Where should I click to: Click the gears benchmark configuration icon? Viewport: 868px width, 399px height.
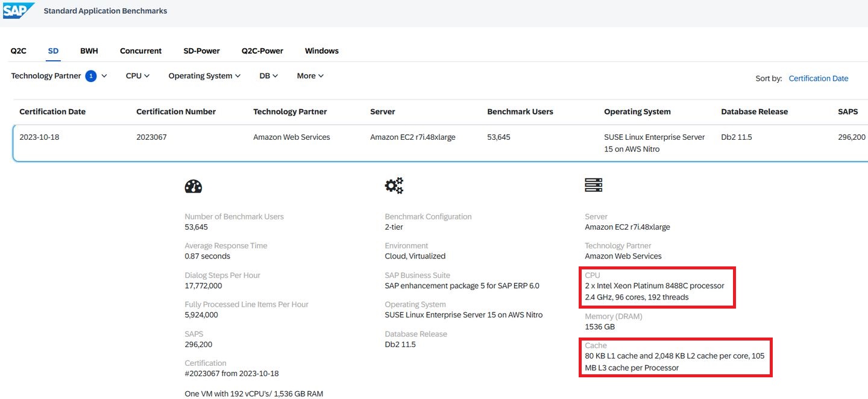pos(394,186)
